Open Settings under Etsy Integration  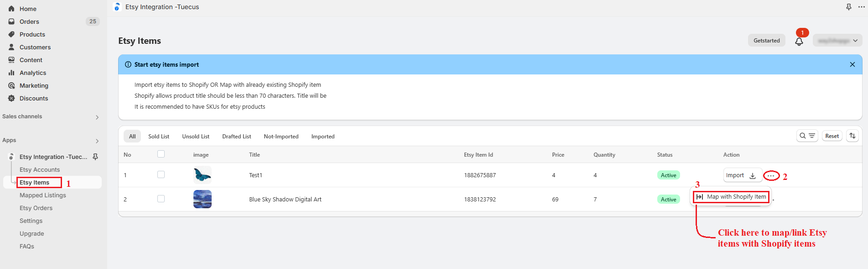click(x=31, y=221)
